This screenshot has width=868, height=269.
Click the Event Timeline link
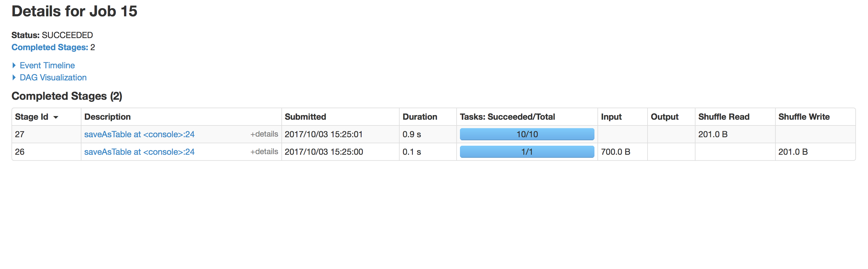tap(47, 65)
